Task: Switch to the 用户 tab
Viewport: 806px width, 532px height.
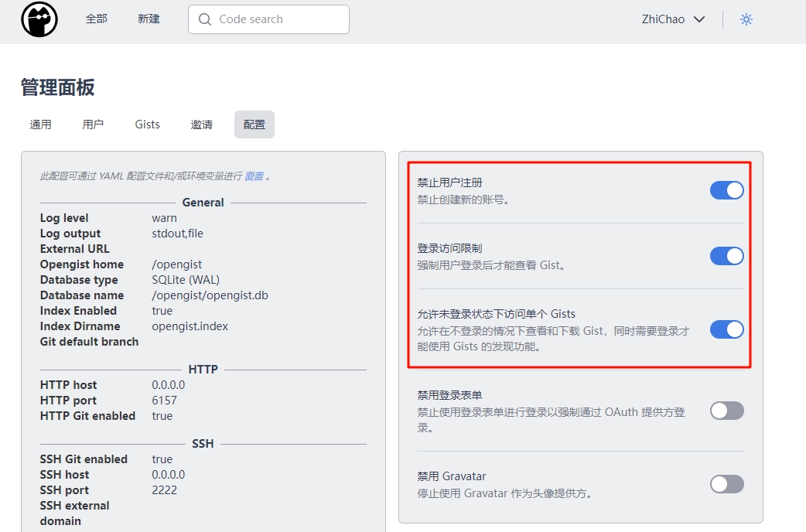Action: (x=93, y=124)
